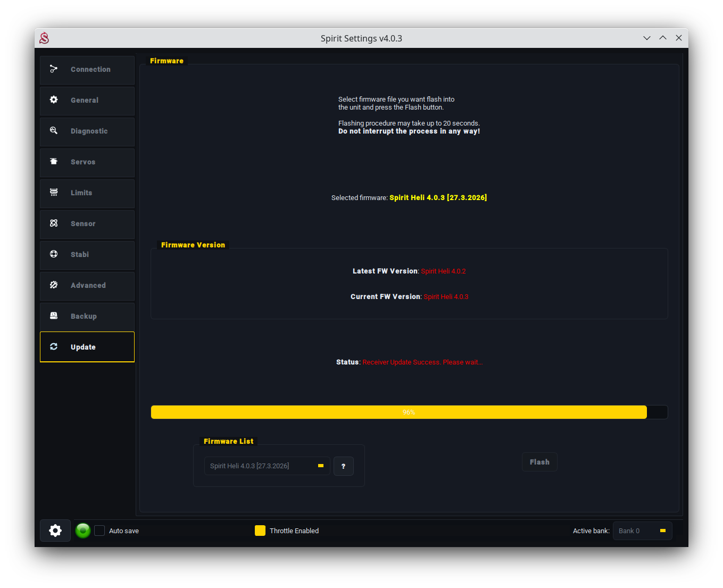Click the General gear icon
The width and height of the screenshot is (723, 588).
click(x=54, y=100)
